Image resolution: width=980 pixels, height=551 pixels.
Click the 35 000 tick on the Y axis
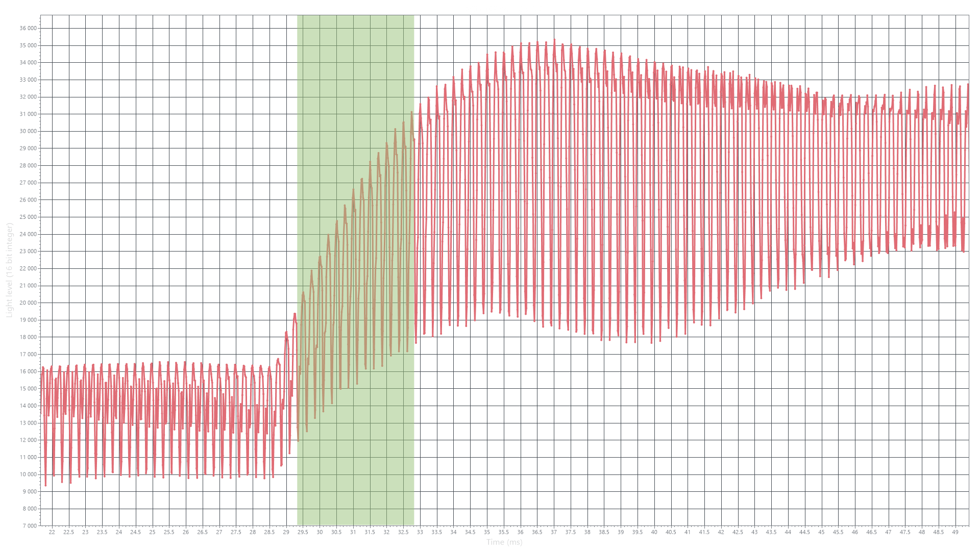[x=28, y=45]
